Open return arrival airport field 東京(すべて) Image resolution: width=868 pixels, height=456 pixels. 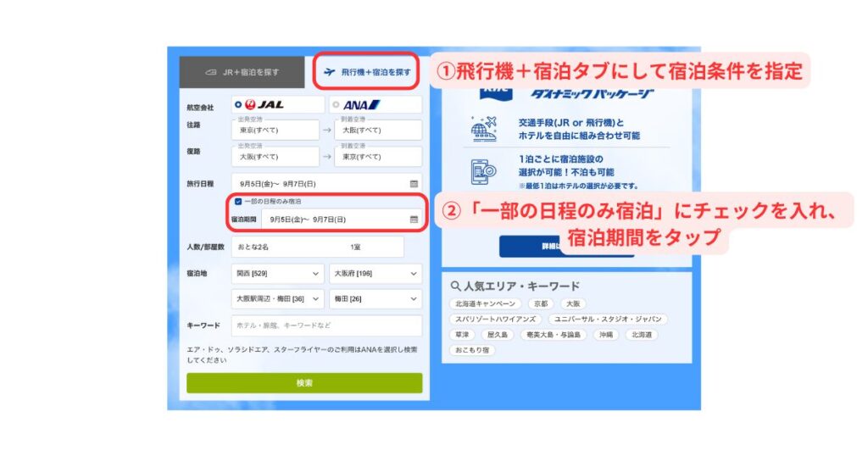[378, 157]
